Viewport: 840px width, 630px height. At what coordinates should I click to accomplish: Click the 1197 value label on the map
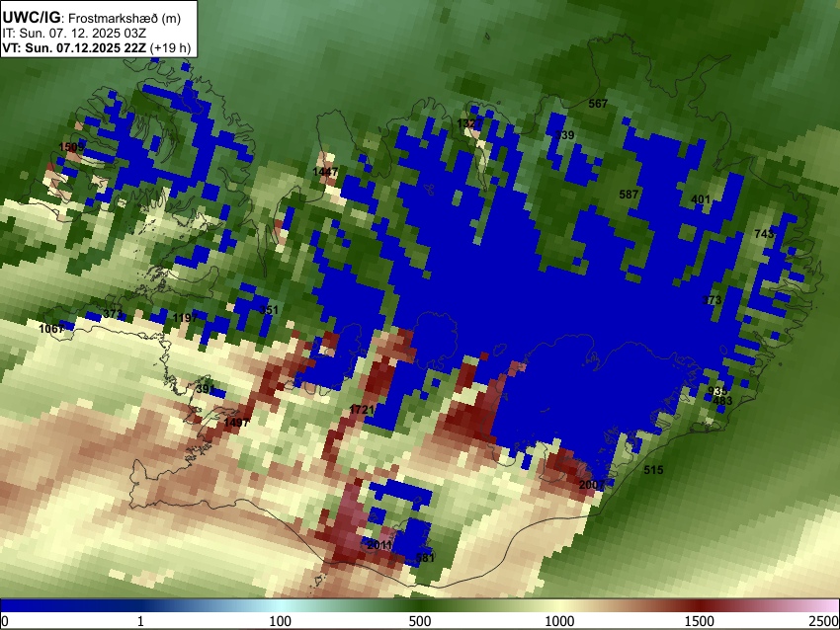[186, 318]
